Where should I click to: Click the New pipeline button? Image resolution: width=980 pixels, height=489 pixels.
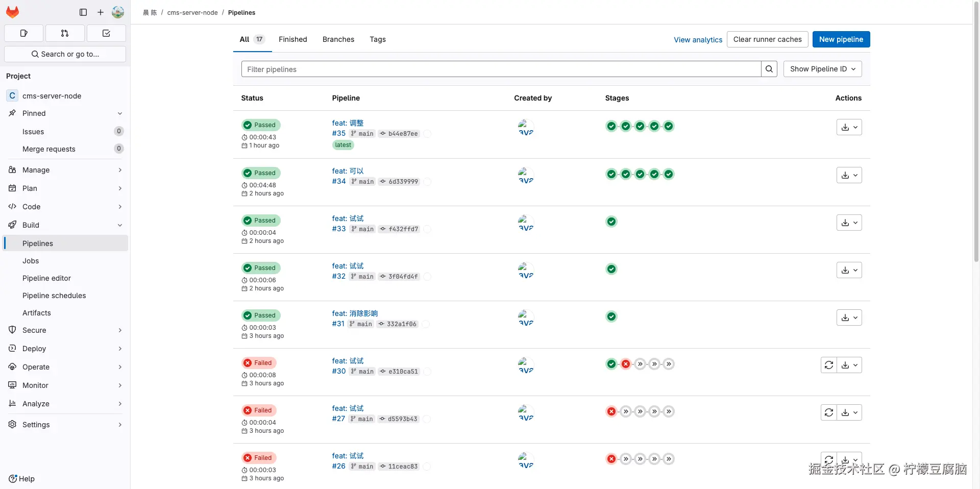pyautogui.click(x=841, y=39)
